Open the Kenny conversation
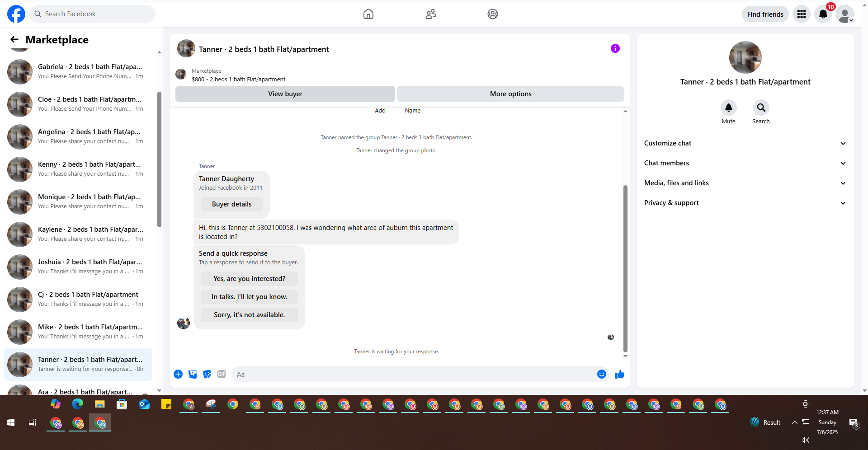Image resolution: width=868 pixels, height=450 pixels. (x=78, y=169)
